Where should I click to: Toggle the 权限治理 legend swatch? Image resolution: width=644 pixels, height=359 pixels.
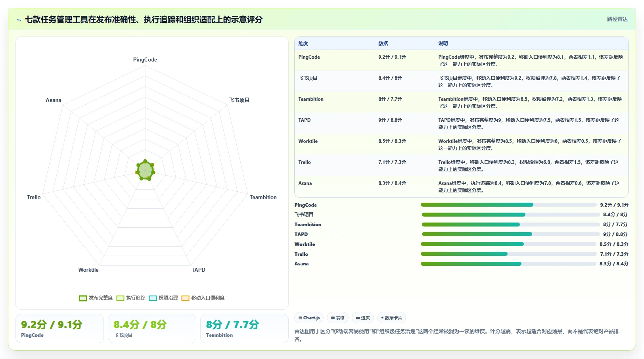point(153,298)
